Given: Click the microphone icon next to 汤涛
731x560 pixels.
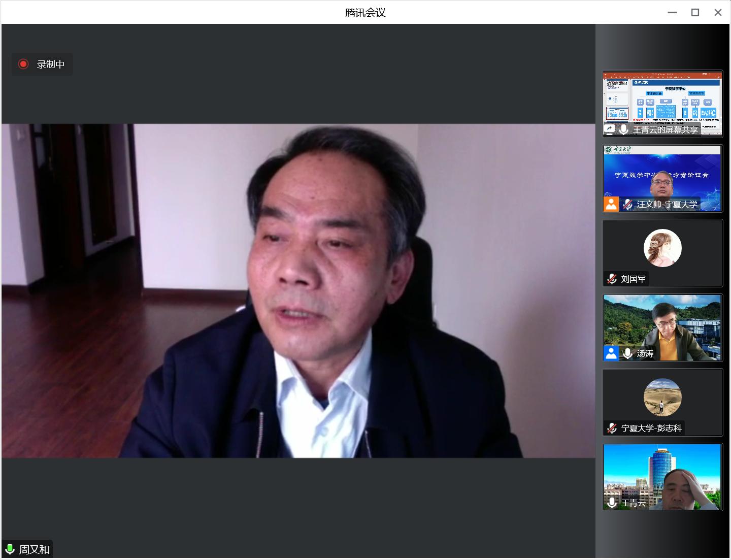Looking at the screenshot, I should (627, 353).
